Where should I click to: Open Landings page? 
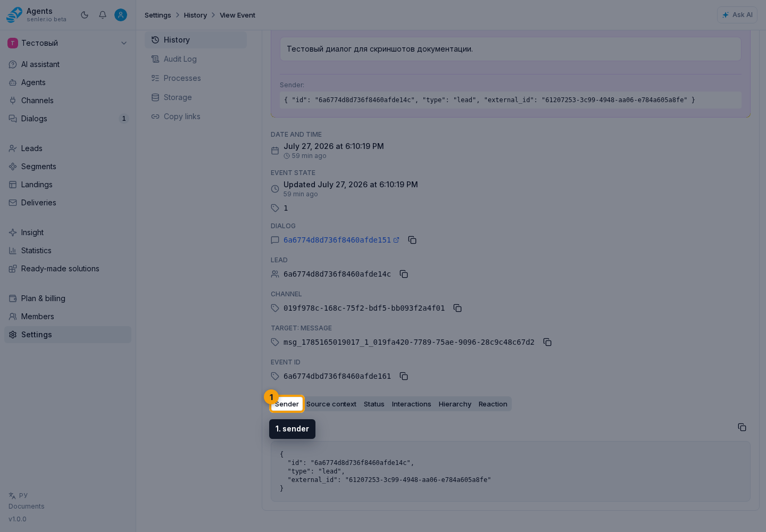68,185
